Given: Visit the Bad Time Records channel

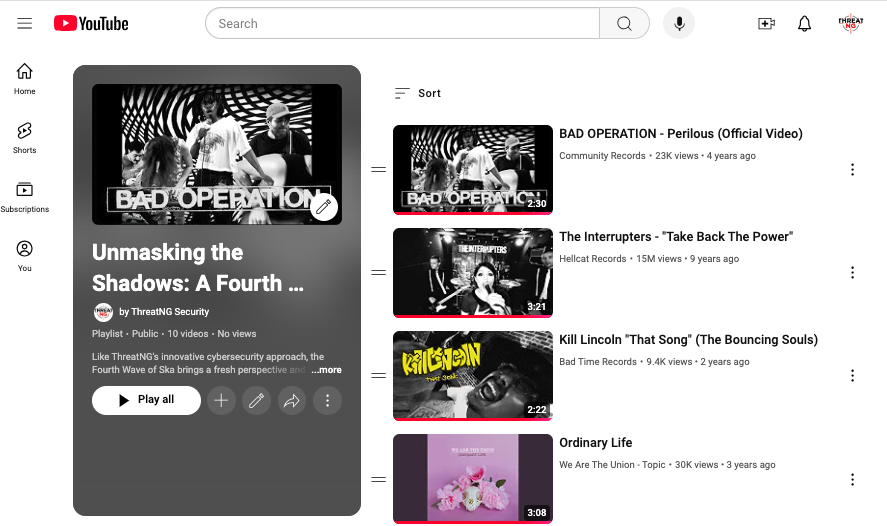Looking at the screenshot, I should coord(598,361).
